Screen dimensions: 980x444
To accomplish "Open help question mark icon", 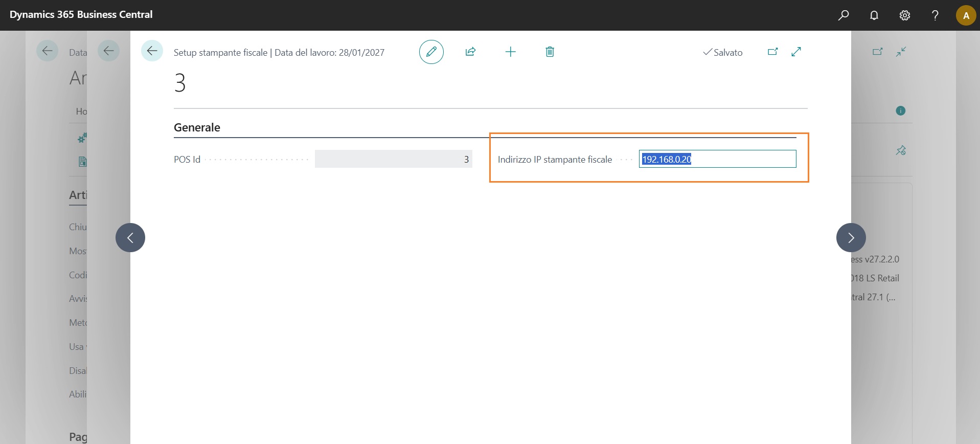I will [935, 15].
